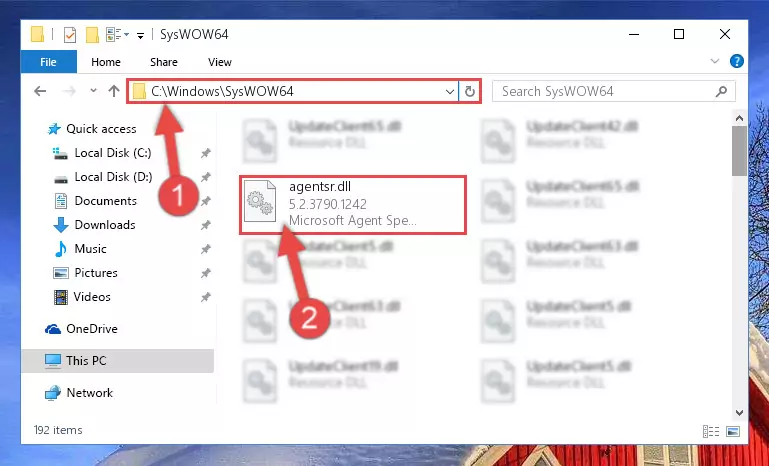Click the Properties icon in quick access toolbar

tap(70, 35)
